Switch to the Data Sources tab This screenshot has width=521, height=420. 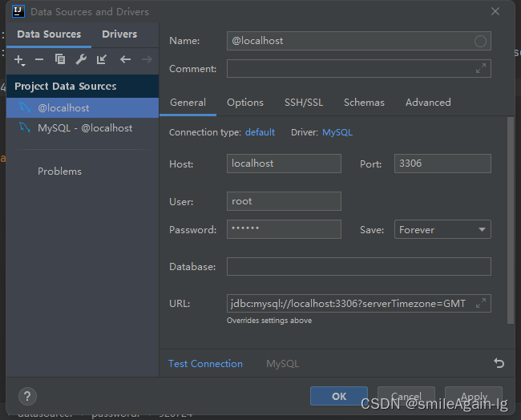(x=49, y=34)
